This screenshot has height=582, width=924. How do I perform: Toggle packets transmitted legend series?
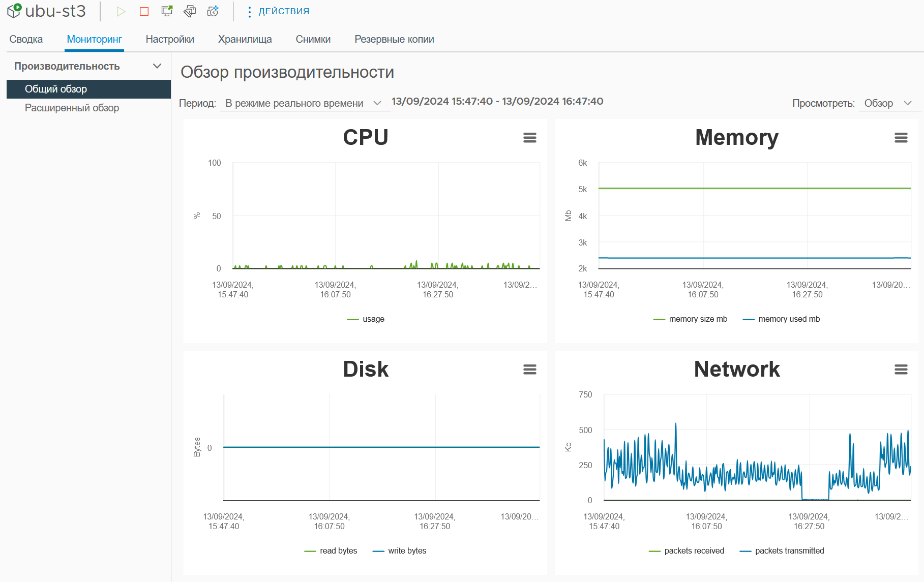tap(782, 551)
